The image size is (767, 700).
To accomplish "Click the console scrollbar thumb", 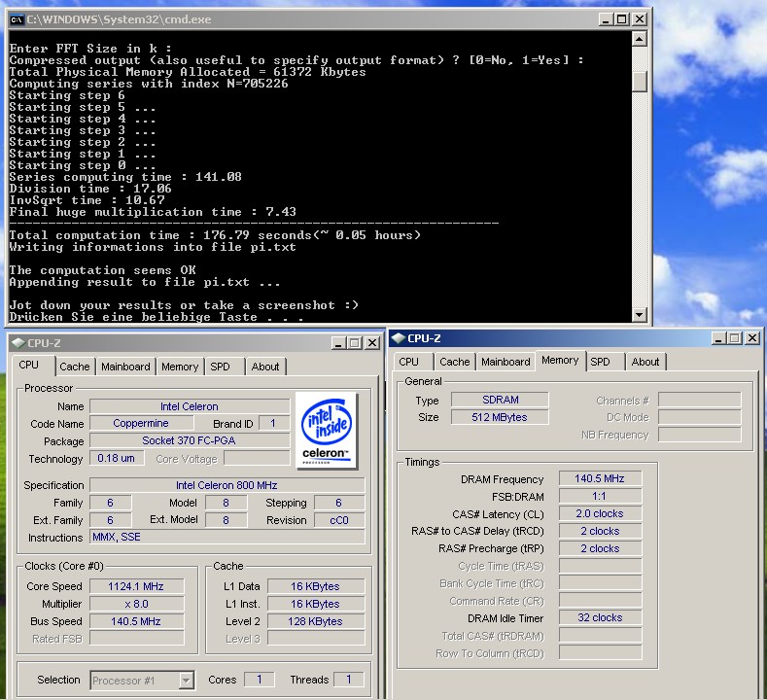I will (x=640, y=82).
